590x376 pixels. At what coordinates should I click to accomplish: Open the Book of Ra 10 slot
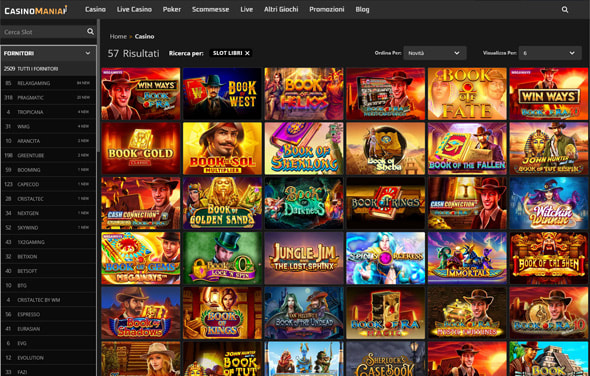coord(549,313)
